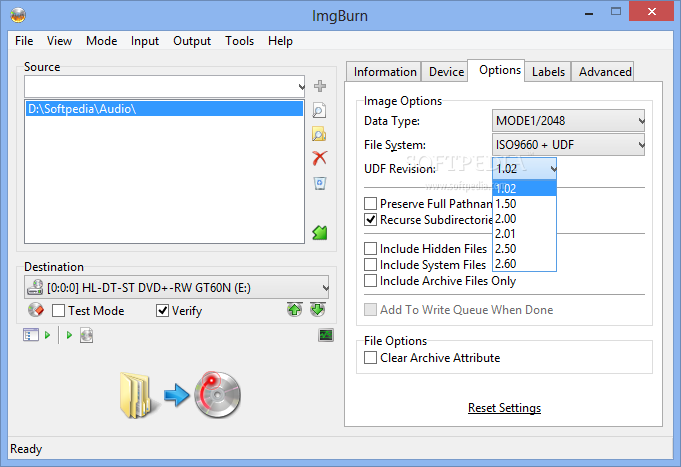
Task: Open the graph monitor icon
Action: (x=326, y=335)
